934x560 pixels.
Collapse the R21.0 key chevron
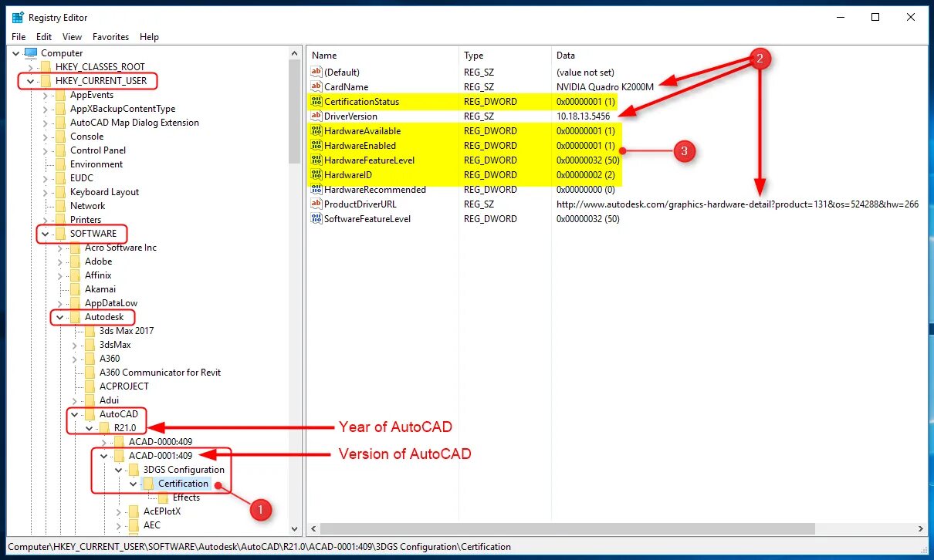tap(89, 428)
